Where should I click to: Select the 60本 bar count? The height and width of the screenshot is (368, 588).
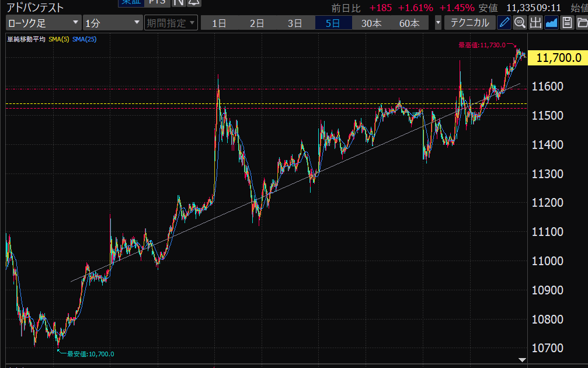pyautogui.click(x=409, y=23)
